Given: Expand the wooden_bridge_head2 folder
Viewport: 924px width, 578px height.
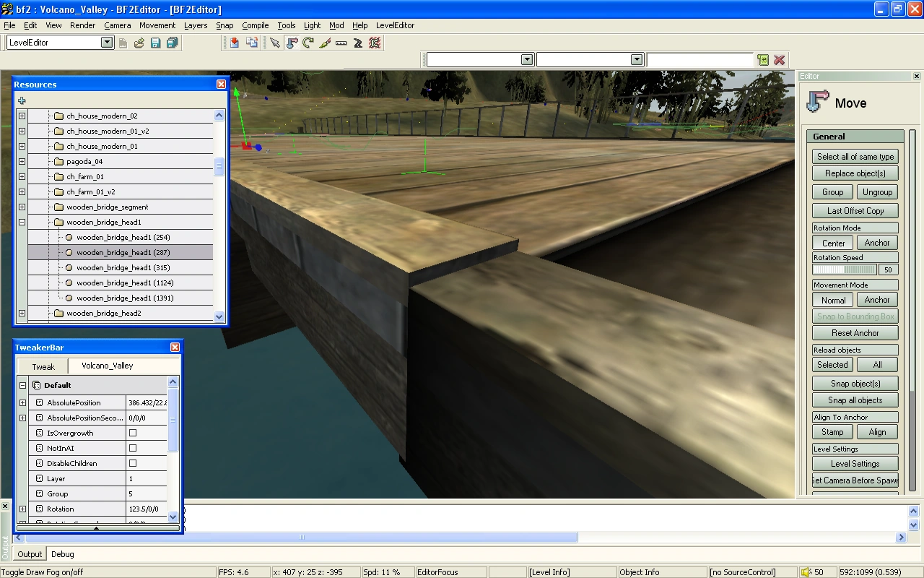Looking at the screenshot, I should click(22, 314).
